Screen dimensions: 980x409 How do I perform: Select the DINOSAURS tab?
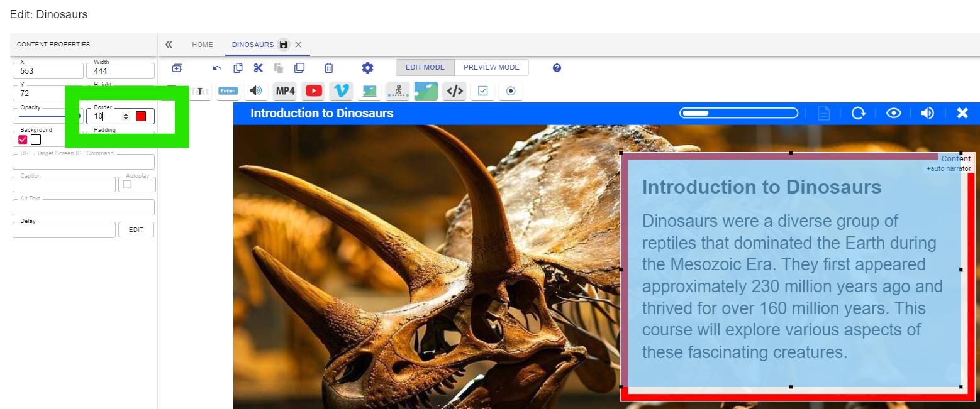[253, 45]
